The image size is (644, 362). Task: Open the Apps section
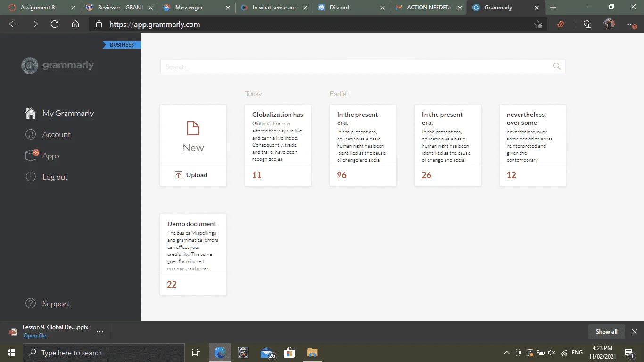[42, 156]
